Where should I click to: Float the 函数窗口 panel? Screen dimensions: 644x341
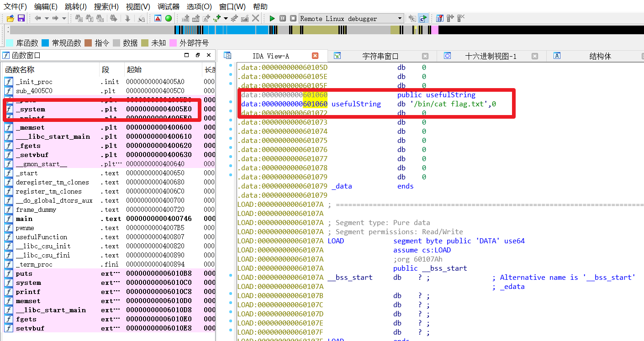click(x=197, y=55)
